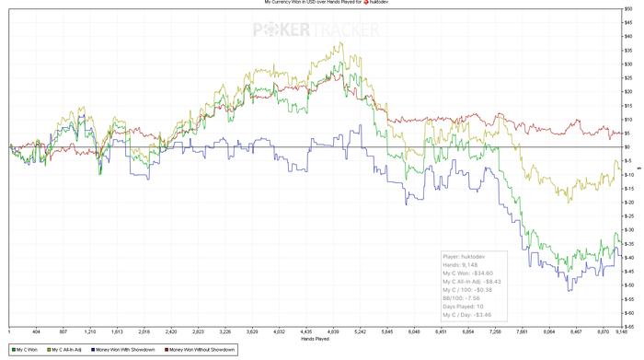Click the '6,048' x-axis tick label

414,331
